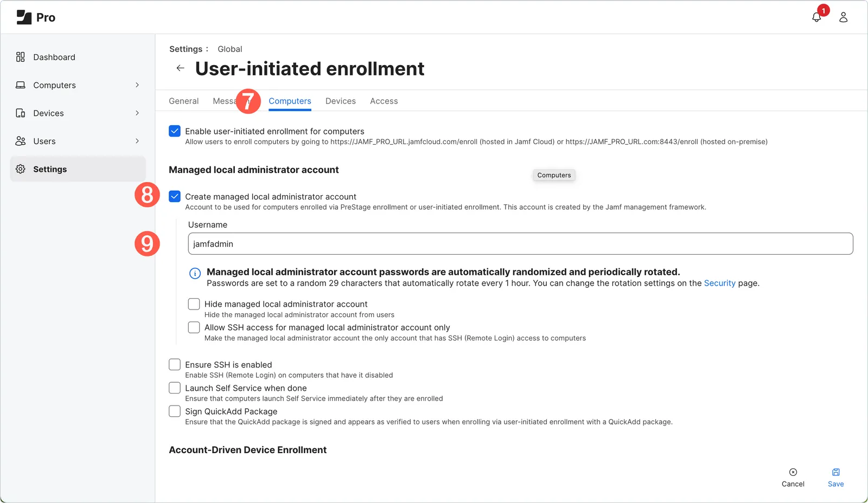Screen dimensions: 868x503
Task: Open Users from the sidebar
Action: [44, 141]
